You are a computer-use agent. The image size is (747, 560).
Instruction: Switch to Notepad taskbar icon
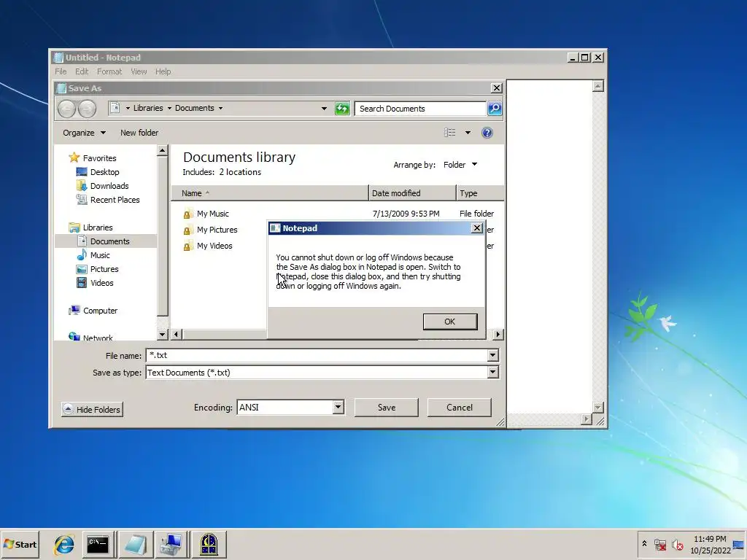click(x=135, y=544)
